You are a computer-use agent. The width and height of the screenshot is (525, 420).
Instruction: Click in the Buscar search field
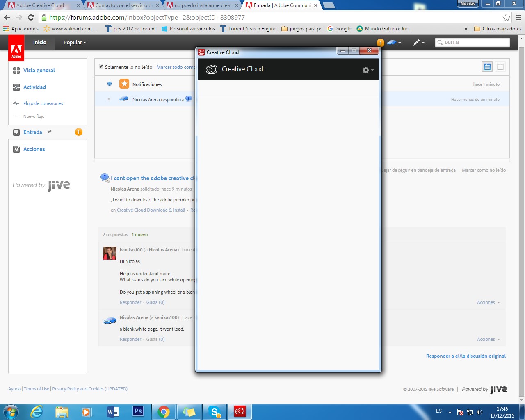tap(472, 42)
